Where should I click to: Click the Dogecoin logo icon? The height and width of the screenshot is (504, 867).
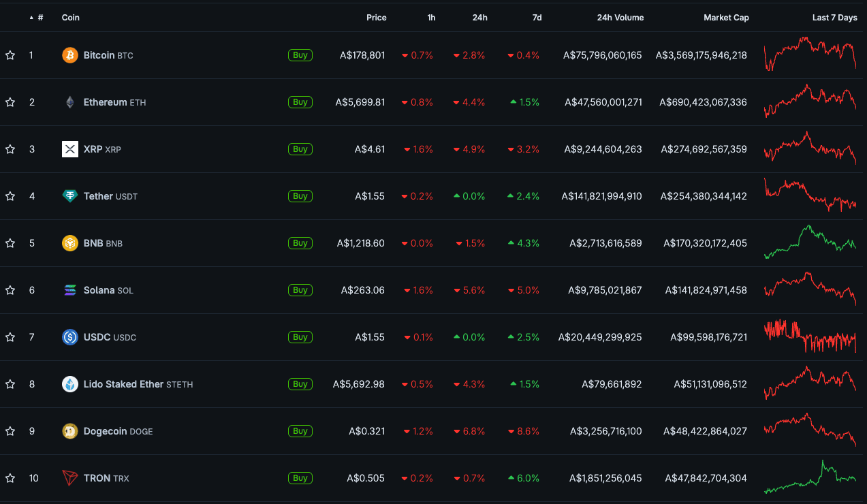[x=70, y=431]
